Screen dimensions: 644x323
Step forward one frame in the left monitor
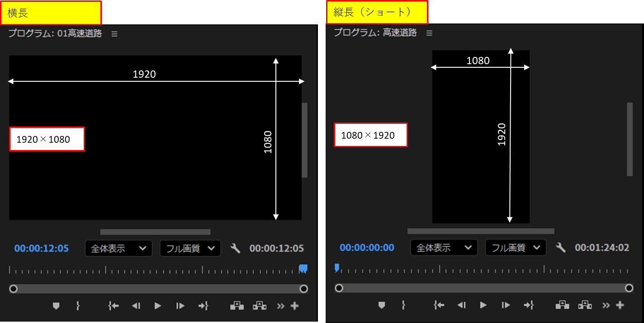(180, 306)
